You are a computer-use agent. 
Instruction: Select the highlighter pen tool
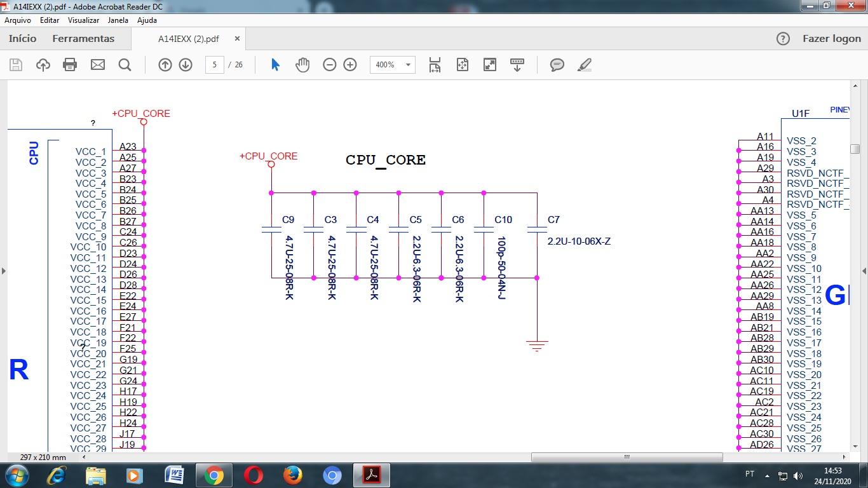pos(585,65)
